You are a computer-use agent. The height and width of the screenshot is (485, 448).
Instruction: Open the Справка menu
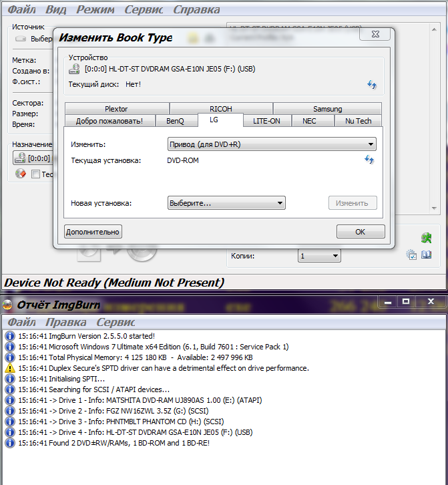[x=196, y=9]
